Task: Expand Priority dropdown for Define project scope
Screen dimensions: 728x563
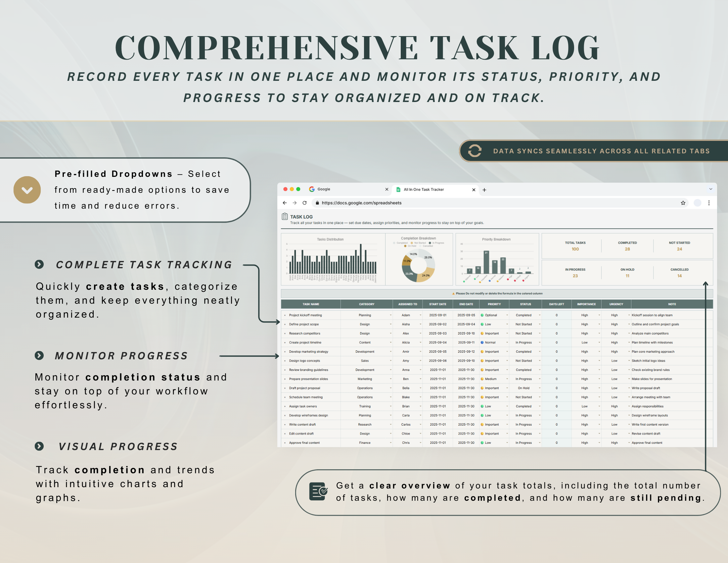Action: 507,324
